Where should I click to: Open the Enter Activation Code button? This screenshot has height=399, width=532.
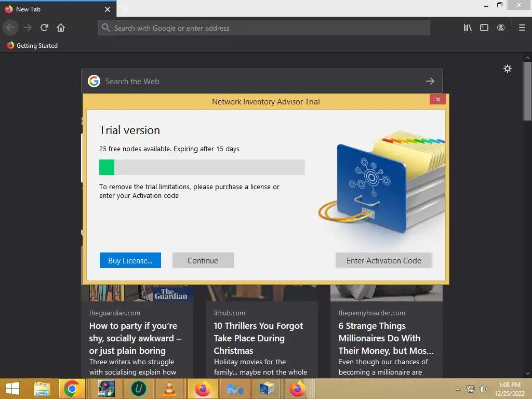click(x=384, y=260)
